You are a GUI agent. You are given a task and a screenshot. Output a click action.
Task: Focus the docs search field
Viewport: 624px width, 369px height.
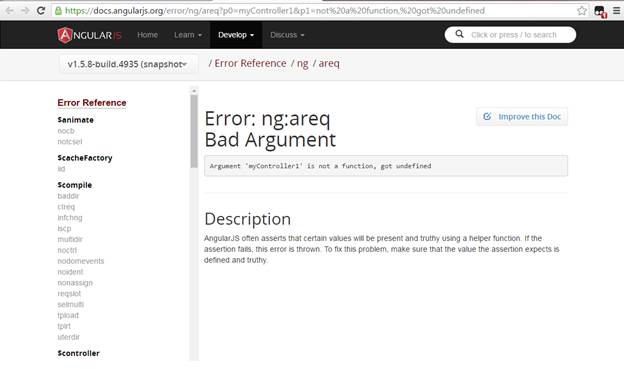[510, 35]
